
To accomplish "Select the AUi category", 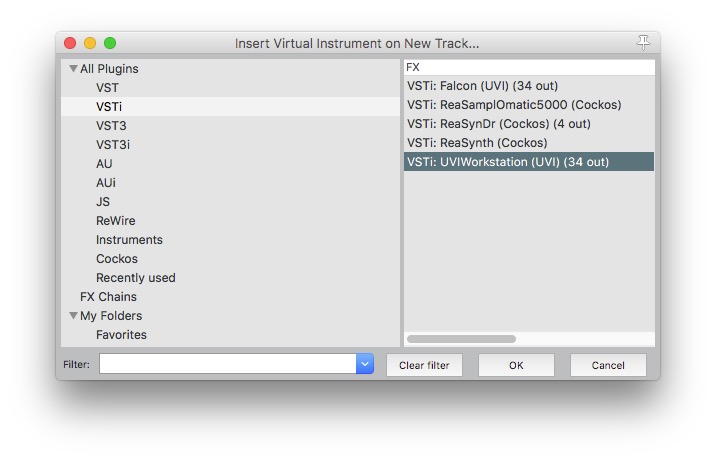I will tap(105, 183).
